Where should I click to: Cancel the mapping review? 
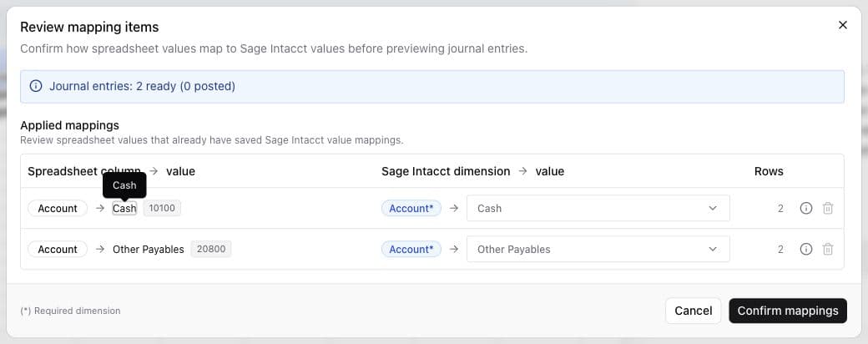point(693,311)
